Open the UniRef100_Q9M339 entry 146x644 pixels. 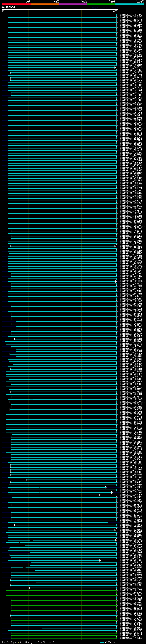tap(131, 35)
